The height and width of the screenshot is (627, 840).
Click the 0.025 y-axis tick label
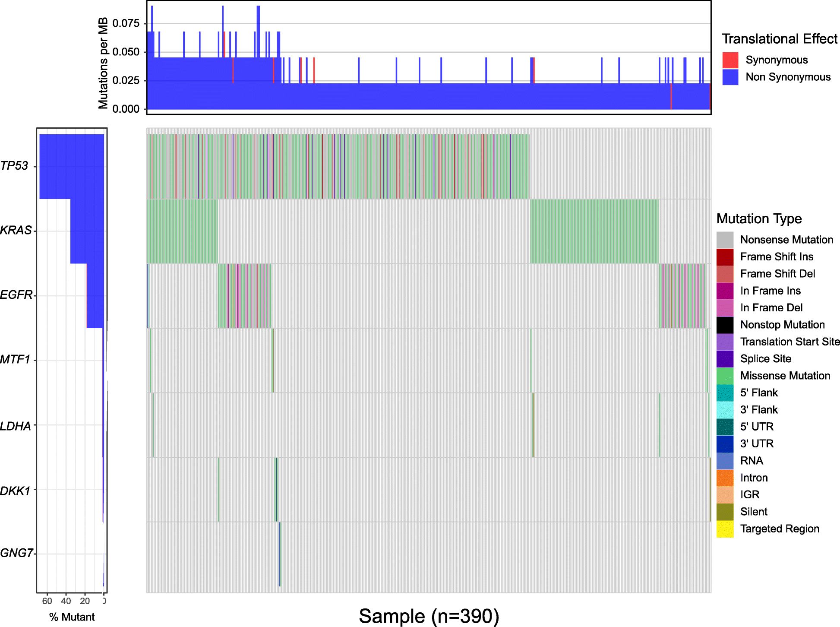coord(126,80)
